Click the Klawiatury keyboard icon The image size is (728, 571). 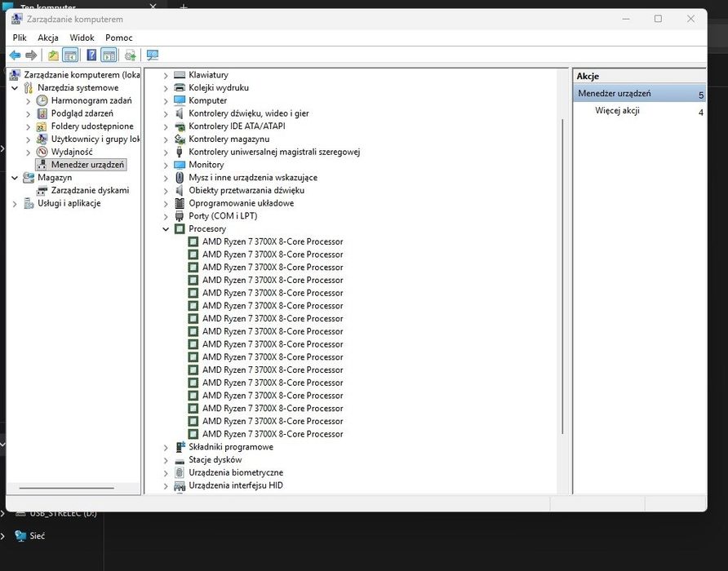click(180, 75)
